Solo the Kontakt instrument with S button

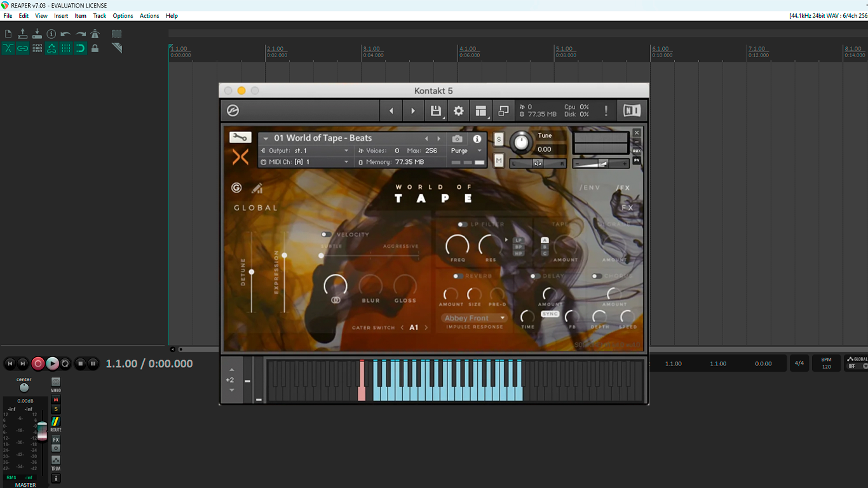(498, 140)
